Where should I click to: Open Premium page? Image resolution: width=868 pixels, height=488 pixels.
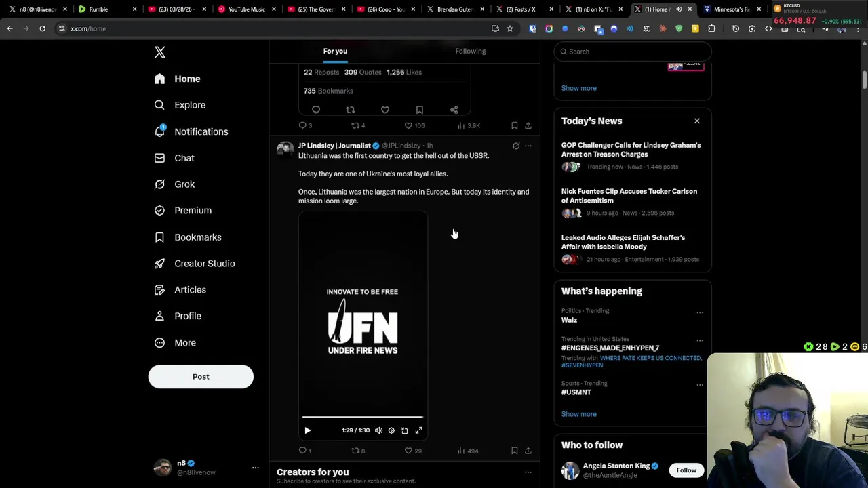click(183, 211)
